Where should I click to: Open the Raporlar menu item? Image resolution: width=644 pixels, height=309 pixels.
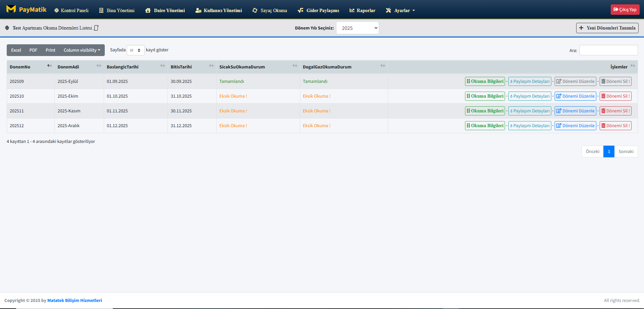[362, 10]
